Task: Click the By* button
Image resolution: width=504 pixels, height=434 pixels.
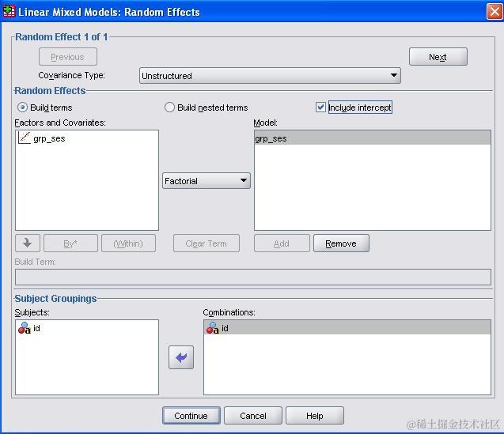Action: coord(70,243)
